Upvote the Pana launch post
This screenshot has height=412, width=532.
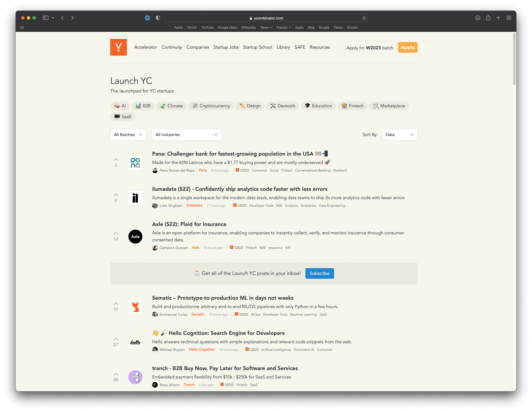coord(116,160)
